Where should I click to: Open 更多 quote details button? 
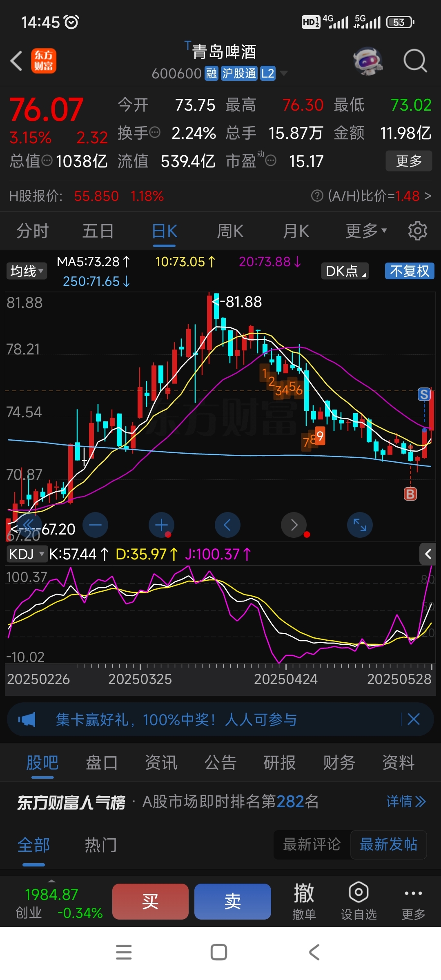pos(409,161)
